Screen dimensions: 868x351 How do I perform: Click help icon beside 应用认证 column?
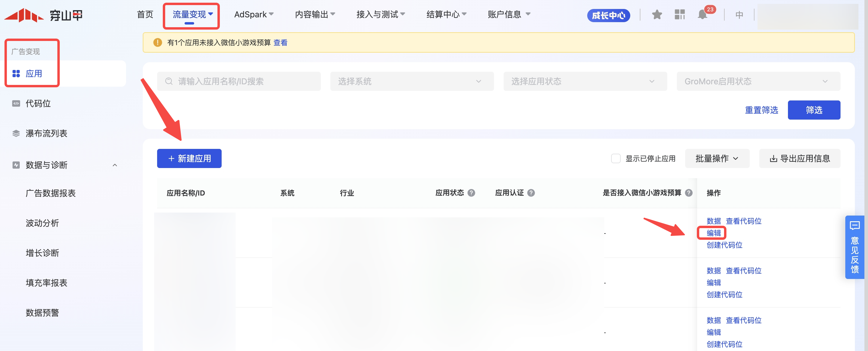pyautogui.click(x=531, y=193)
